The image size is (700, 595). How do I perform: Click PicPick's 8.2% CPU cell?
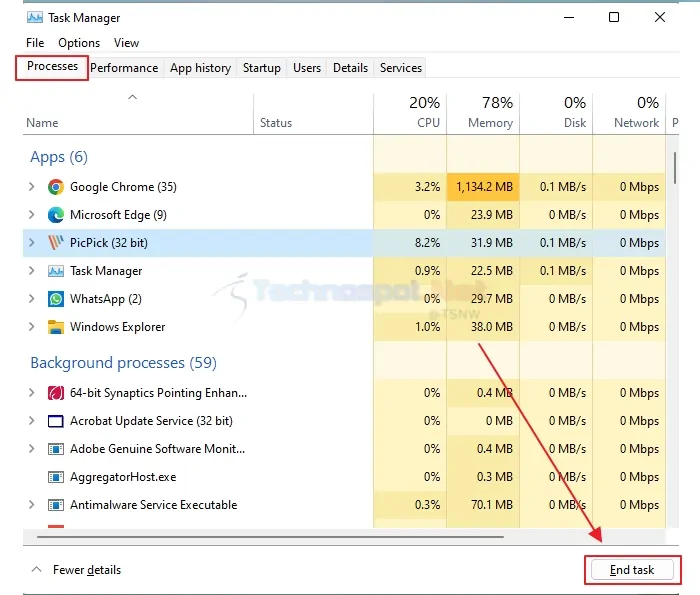point(410,243)
